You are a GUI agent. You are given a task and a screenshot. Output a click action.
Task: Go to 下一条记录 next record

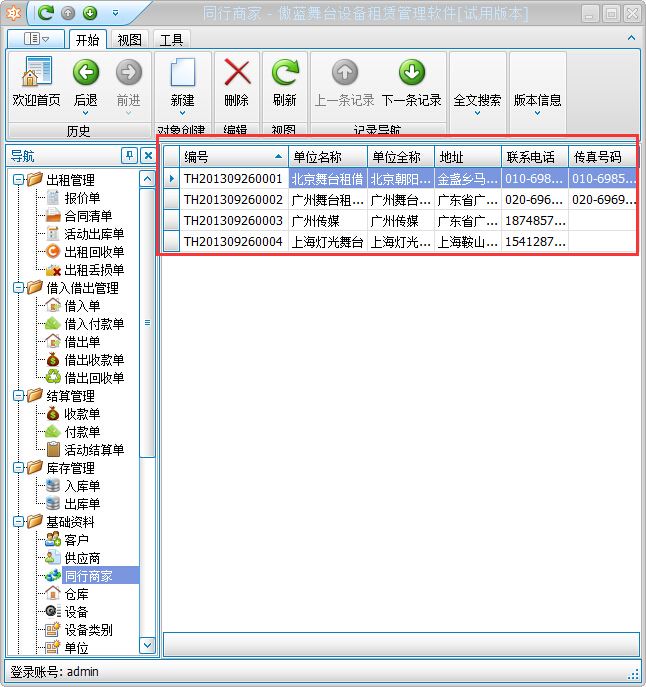pyautogui.click(x=411, y=74)
